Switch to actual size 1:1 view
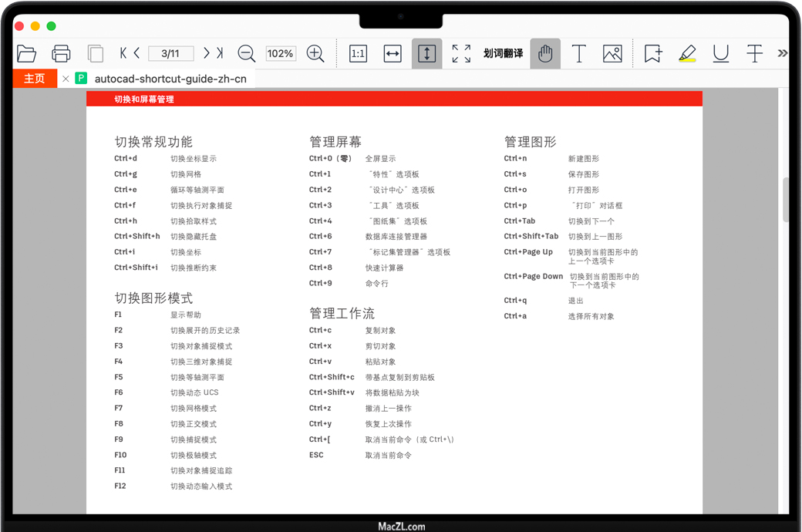This screenshot has height=532, width=802. tap(358, 53)
